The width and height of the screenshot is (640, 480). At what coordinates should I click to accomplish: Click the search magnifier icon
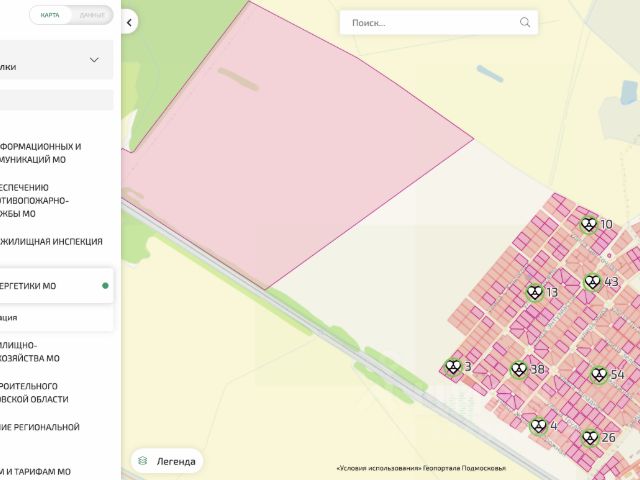coord(525,22)
